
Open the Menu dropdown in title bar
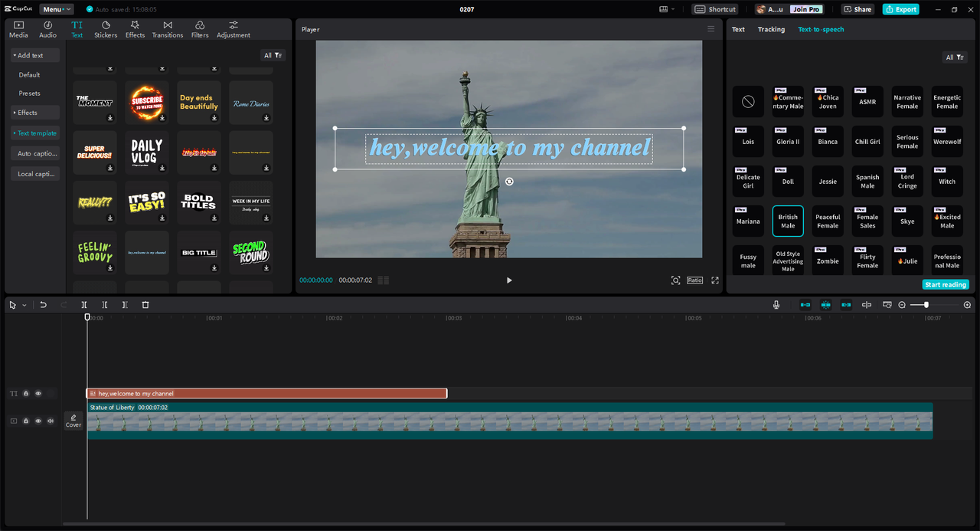[x=57, y=9]
